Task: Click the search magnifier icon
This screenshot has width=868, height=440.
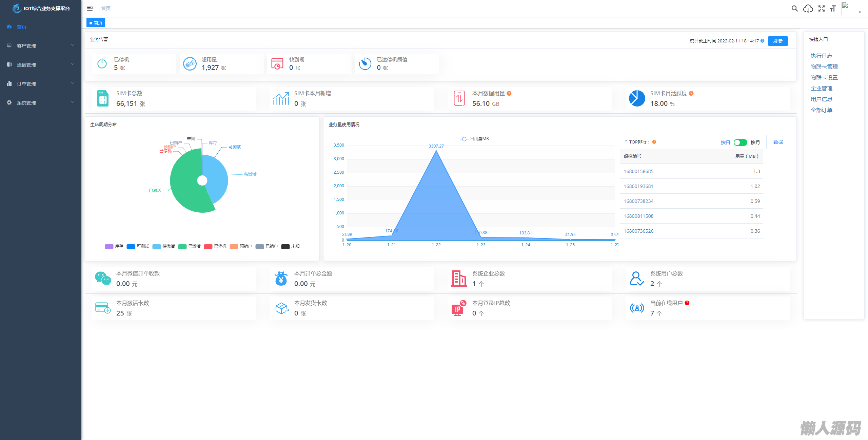Action: click(794, 8)
